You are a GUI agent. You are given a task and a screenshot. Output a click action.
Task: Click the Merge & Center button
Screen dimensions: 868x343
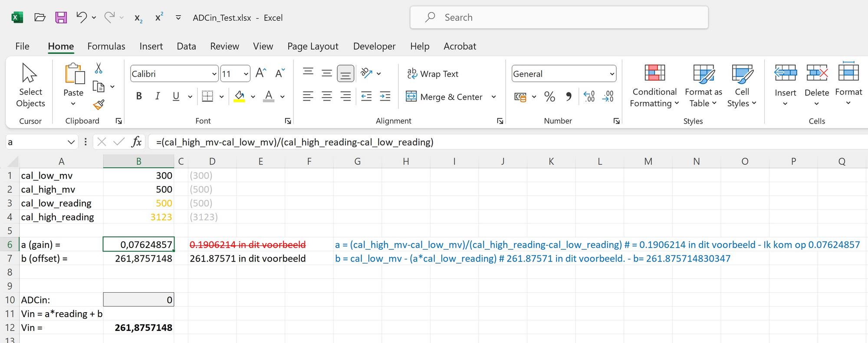tap(444, 97)
